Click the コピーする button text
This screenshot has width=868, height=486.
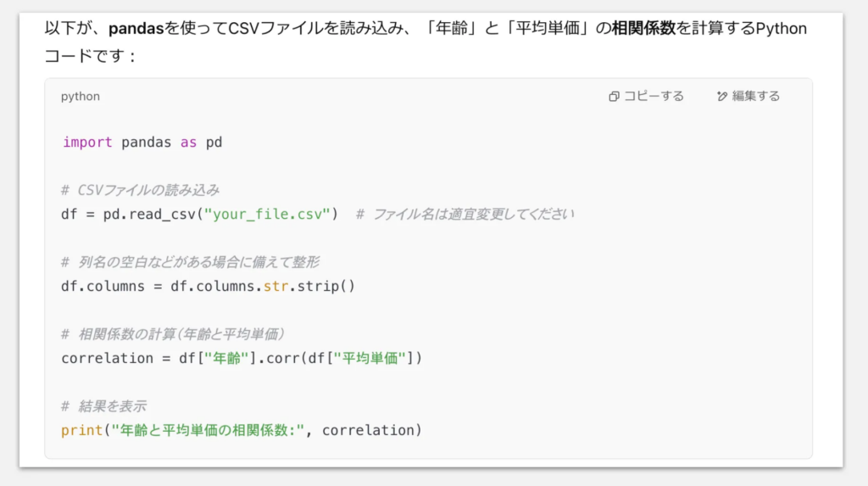coord(654,97)
